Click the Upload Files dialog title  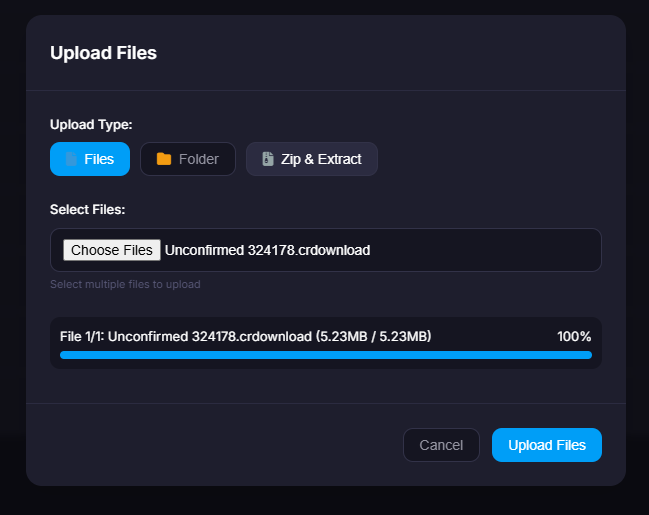(103, 53)
